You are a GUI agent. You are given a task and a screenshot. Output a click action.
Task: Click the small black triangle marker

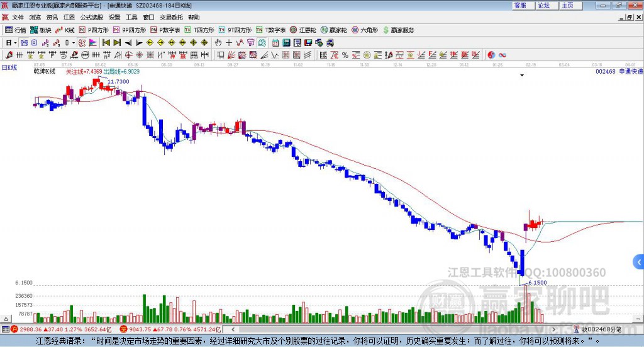[x=522, y=75]
